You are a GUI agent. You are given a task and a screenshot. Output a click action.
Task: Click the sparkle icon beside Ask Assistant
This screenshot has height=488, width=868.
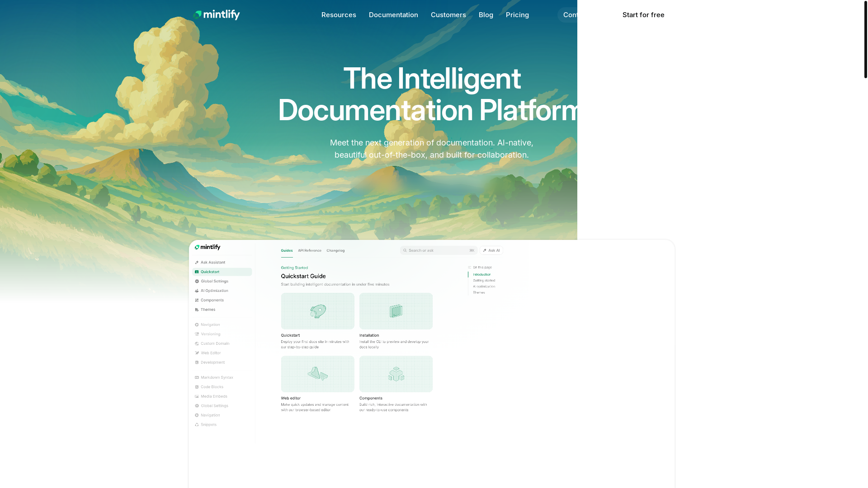tap(197, 263)
